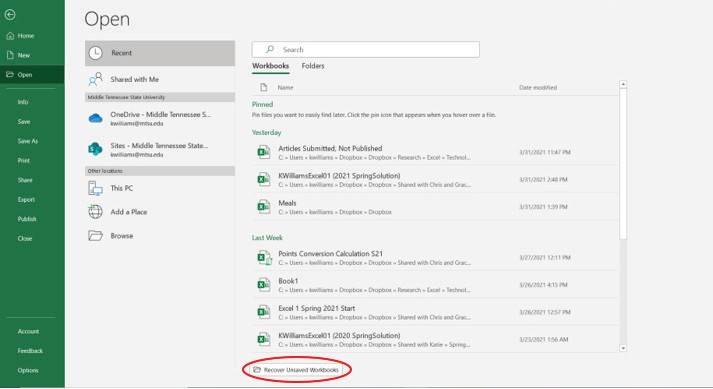This screenshot has height=389, width=713.
Task: Sort by the Date modified column header
Action: tap(538, 87)
